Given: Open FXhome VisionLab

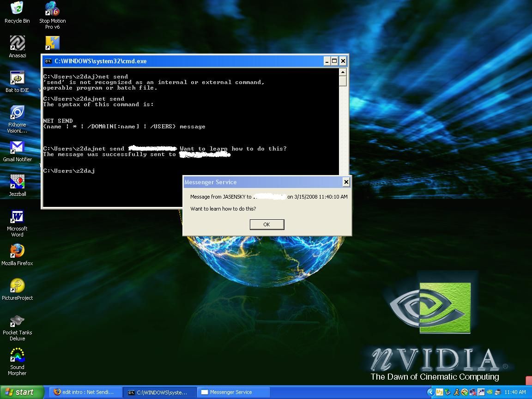Looking at the screenshot, I should 17,112.
